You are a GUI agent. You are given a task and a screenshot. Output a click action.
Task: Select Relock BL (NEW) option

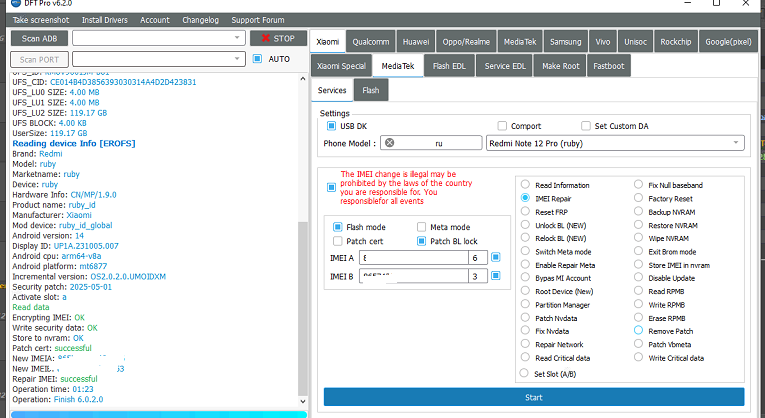tap(525, 238)
